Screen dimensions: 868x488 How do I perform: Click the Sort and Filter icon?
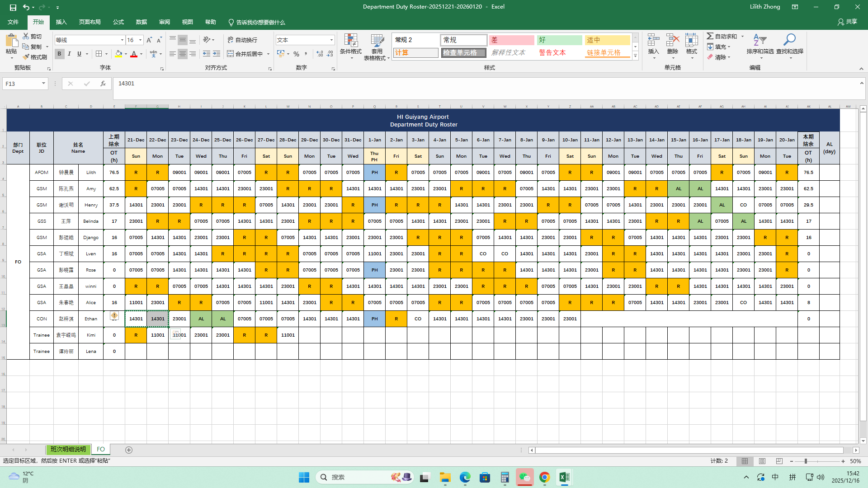[760, 41]
